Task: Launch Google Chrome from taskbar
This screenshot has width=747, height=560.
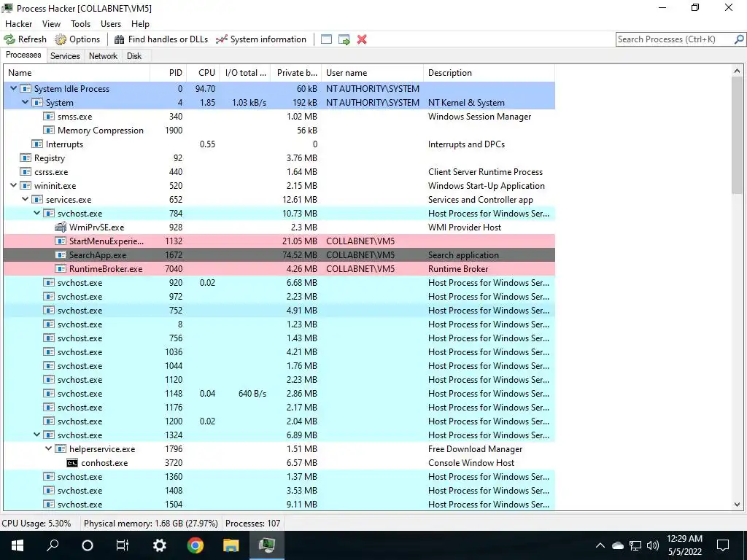Action: point(195,545)
